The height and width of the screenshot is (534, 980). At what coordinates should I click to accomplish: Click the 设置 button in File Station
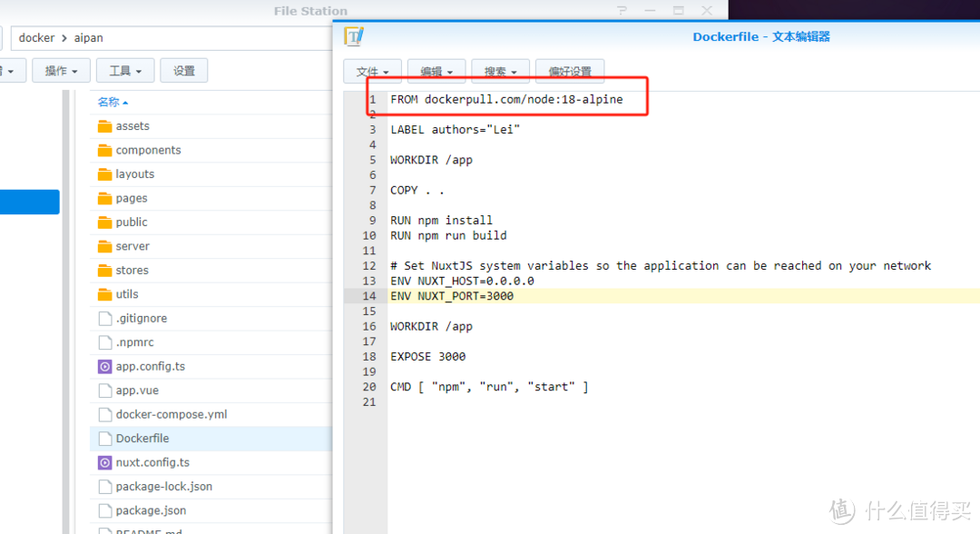(184, 71)
